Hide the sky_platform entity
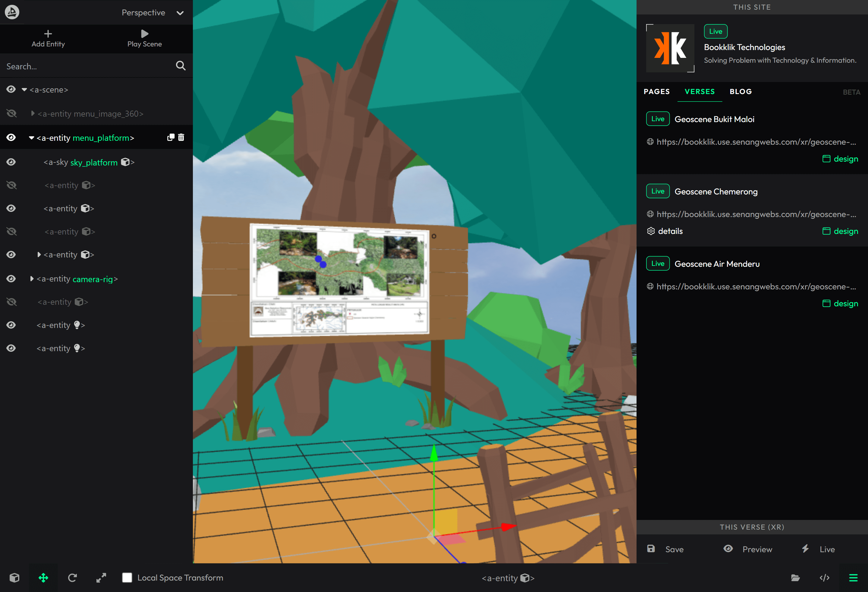Image resolution: width=868 pixels, height=592 pixels. 11,162
